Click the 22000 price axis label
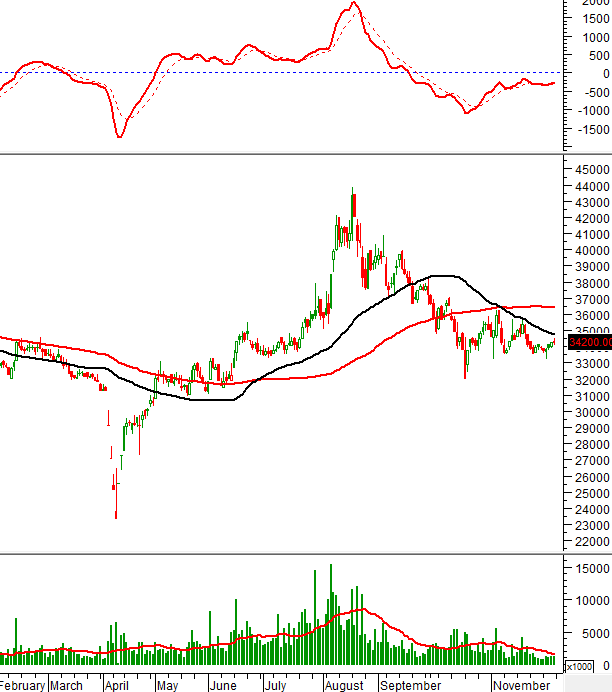The image size is (612, 692). (588, 541)
